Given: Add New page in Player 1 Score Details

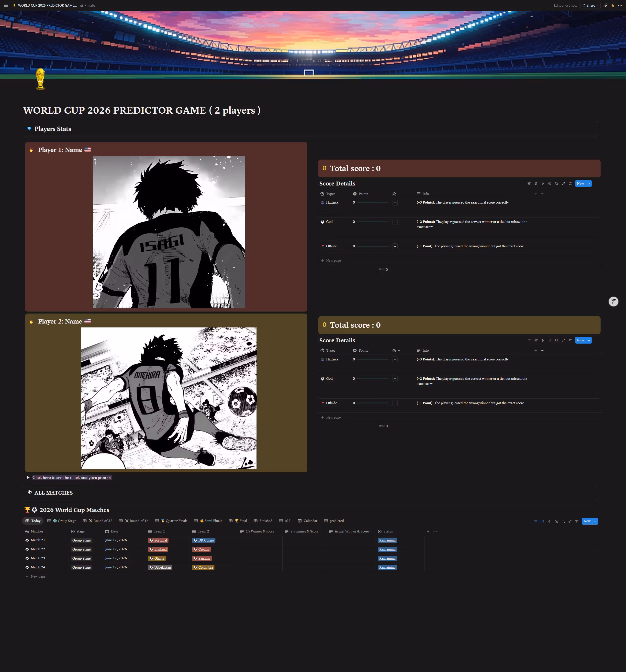Looking at the screenshot, I should (331, 261).
